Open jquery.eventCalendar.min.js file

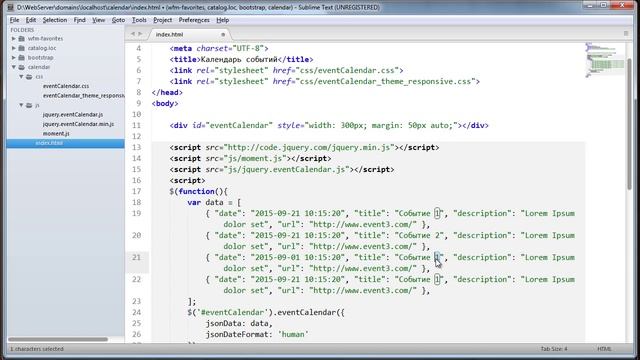pyautogui.click(x=78, y=124)
